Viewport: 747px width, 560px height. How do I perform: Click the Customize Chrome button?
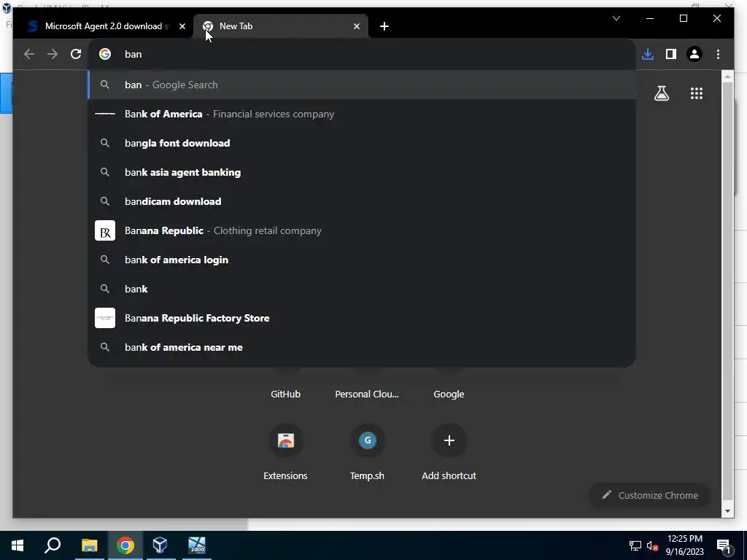click(650, 495)
